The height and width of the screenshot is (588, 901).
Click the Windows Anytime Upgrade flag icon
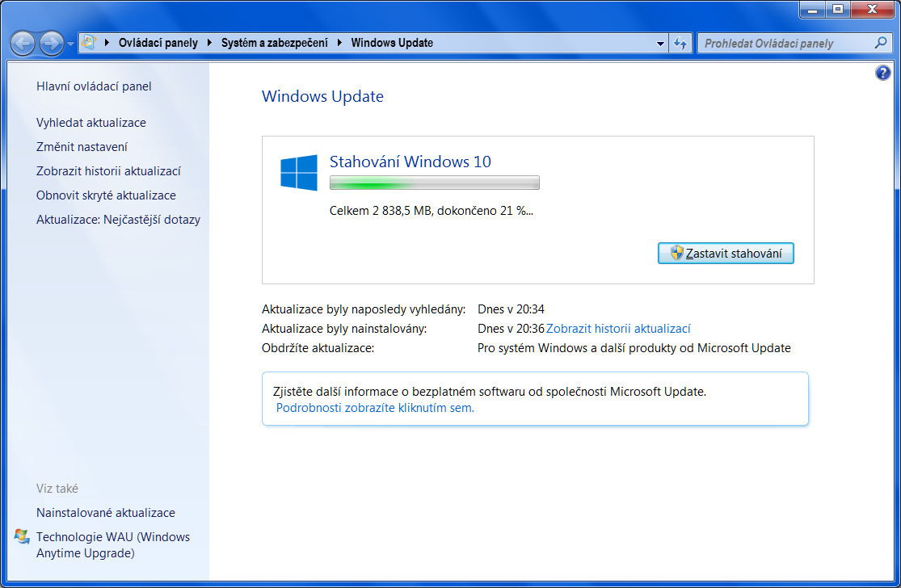click(22, 536)
